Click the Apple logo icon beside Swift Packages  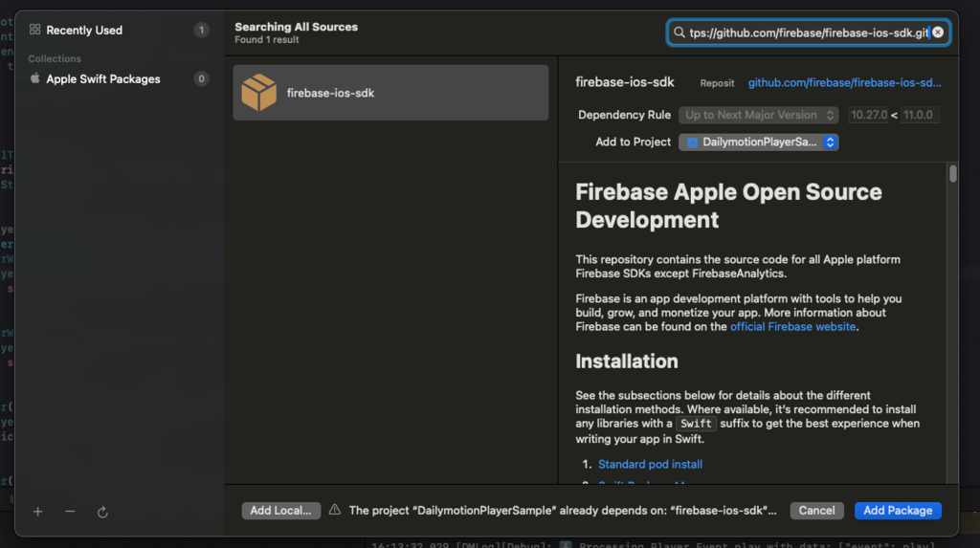tap(35, 78)
